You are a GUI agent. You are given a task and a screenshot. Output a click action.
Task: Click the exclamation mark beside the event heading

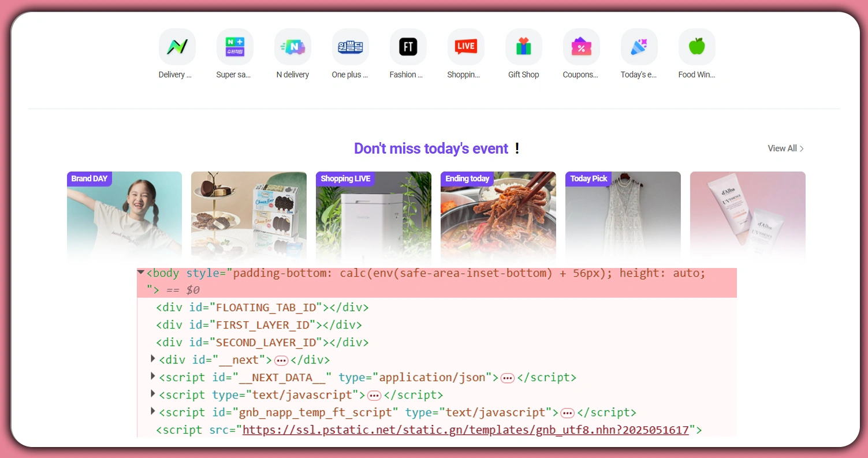click(517, 148)
